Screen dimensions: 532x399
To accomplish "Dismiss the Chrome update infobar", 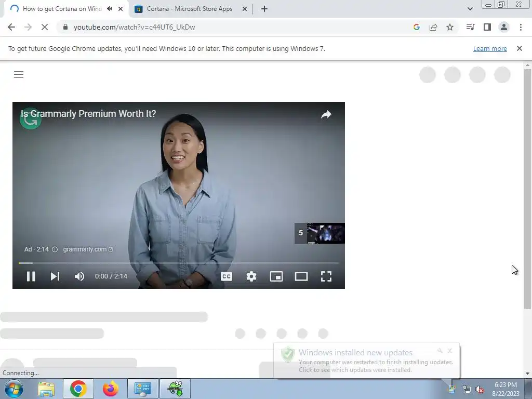I will pyautogui.click(x=520, y=48).
